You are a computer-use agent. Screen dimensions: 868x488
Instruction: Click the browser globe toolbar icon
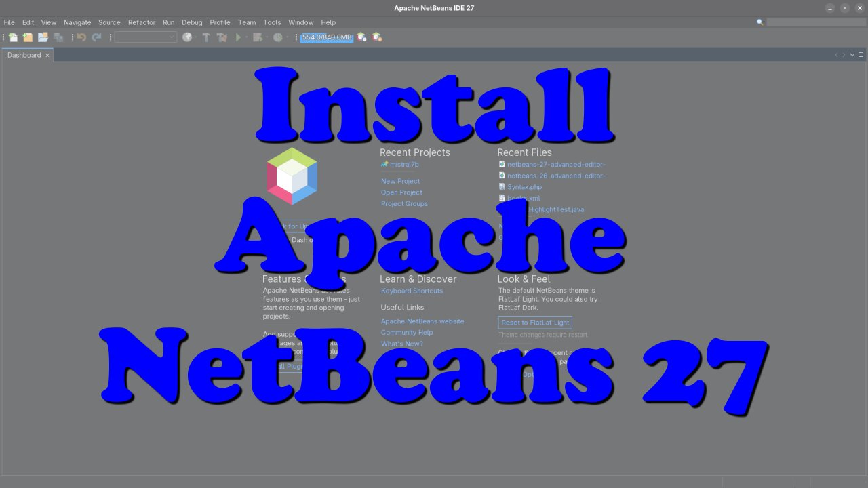pyautogui.click(x=187, y=37)
